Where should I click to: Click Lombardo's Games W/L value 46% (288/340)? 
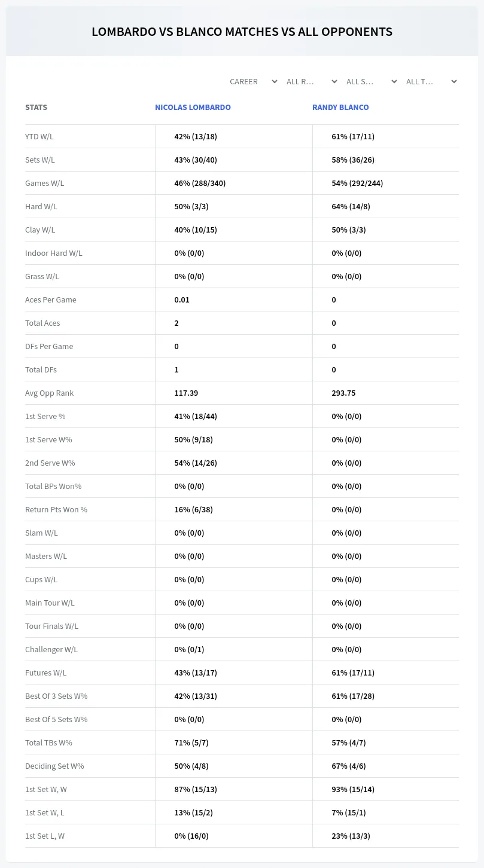(x=200, y=183)
